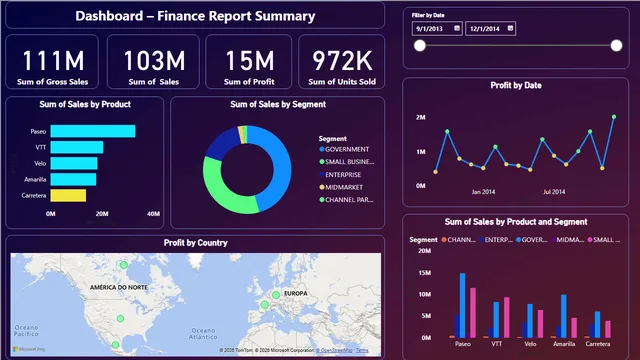Select the tallest blue Paseo Government bar
This screenshot has width=640, height=360.
coord(462,305)
